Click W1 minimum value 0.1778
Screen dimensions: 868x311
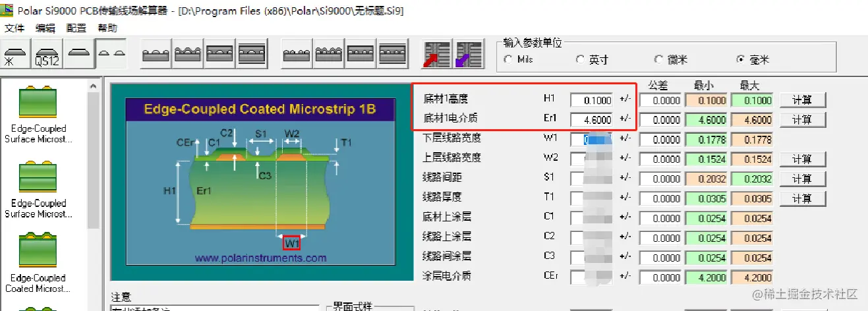(707, 140)
